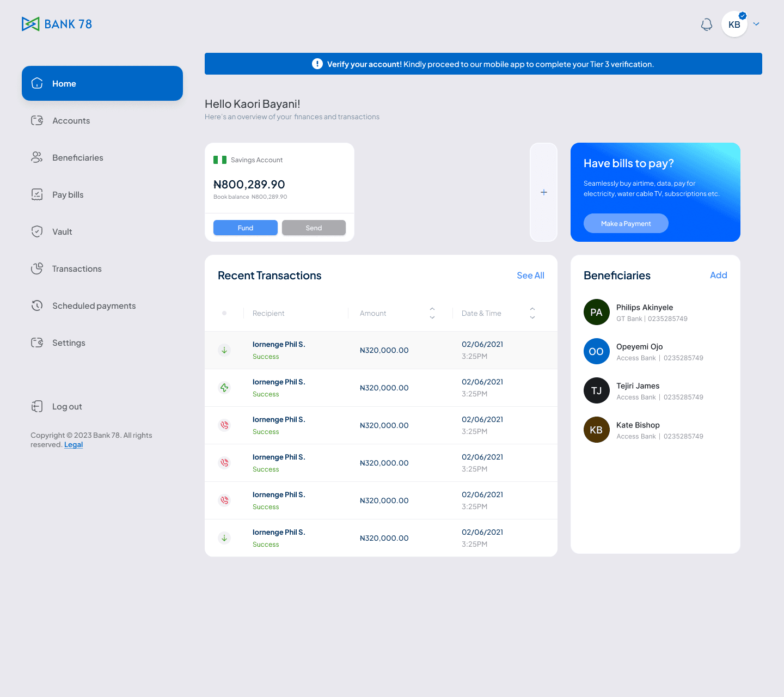The height and width of the screenshot is (697, 784).
Task: Go to Home in sidebar
Action: pyautogui.click(x=102, y=83)
